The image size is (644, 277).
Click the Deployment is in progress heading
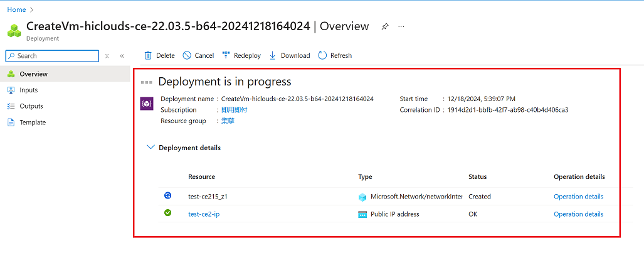[x=224, y=82]
